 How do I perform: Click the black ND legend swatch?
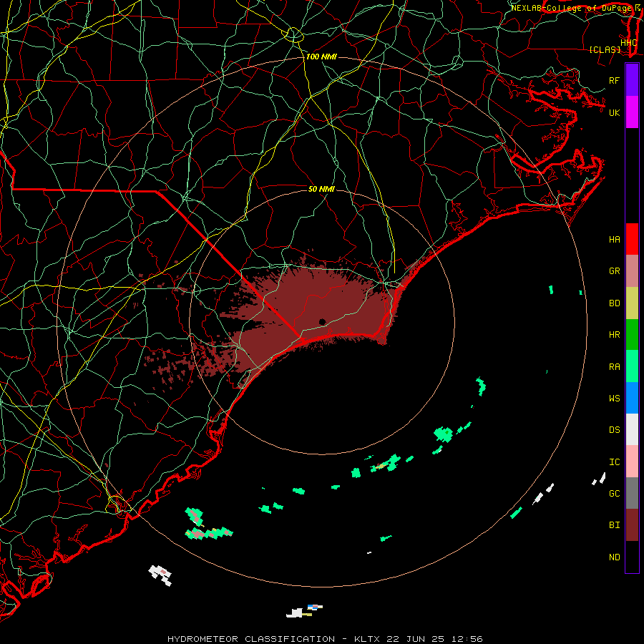[x=632, y=557]
